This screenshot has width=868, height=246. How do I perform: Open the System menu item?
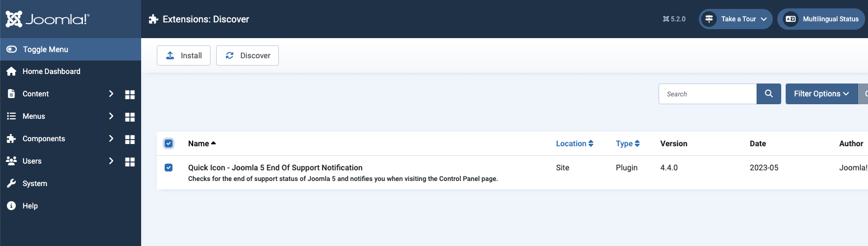point(35,184)
